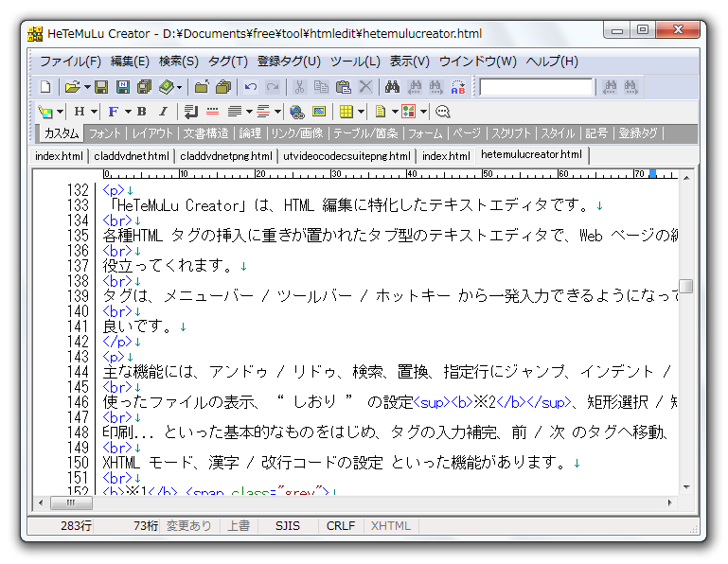Screen dimensions: 728x564
Task: Click the Cut scissors icon
Action: (299, 87)
